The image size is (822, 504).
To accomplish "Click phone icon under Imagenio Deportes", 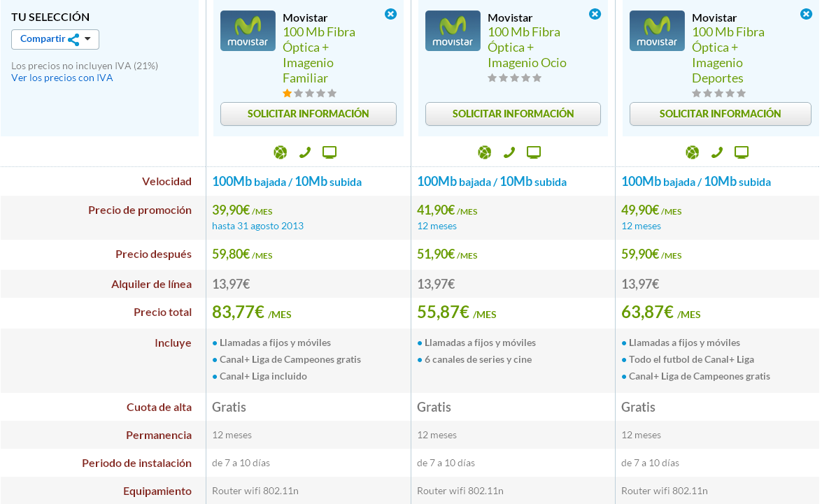I will coord(716,152).
